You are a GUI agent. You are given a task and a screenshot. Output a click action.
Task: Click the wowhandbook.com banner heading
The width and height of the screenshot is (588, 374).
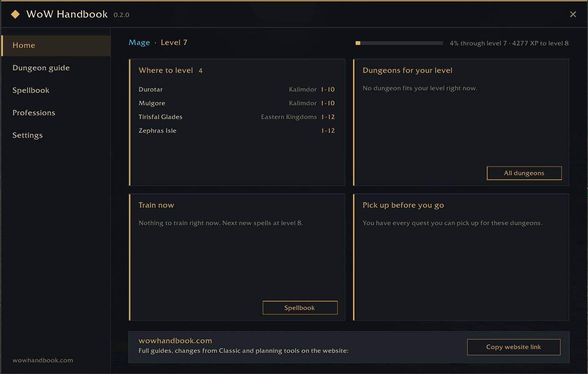pyautogui.click(x=175, y=341)
